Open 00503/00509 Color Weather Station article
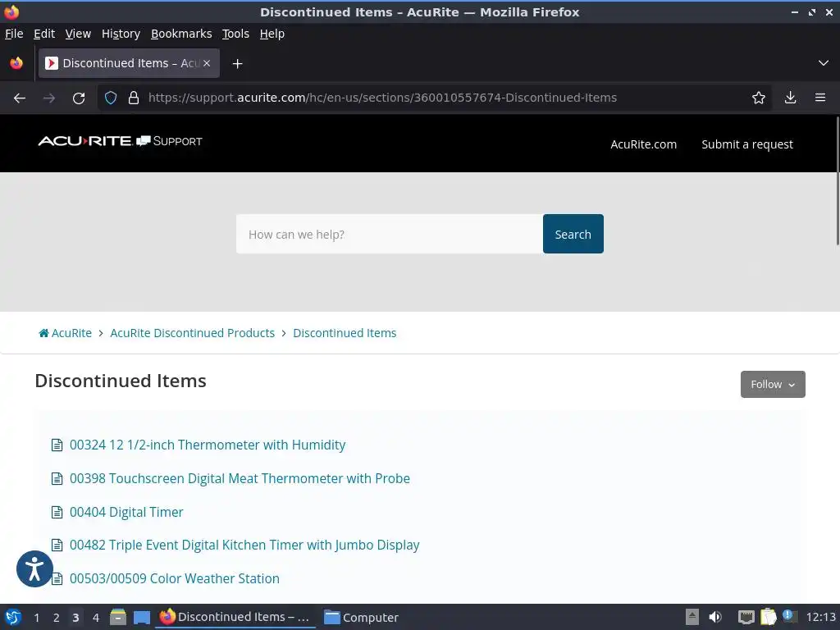Screen dimensions: 840x630 pyautogui.click(x=175, y=578)
